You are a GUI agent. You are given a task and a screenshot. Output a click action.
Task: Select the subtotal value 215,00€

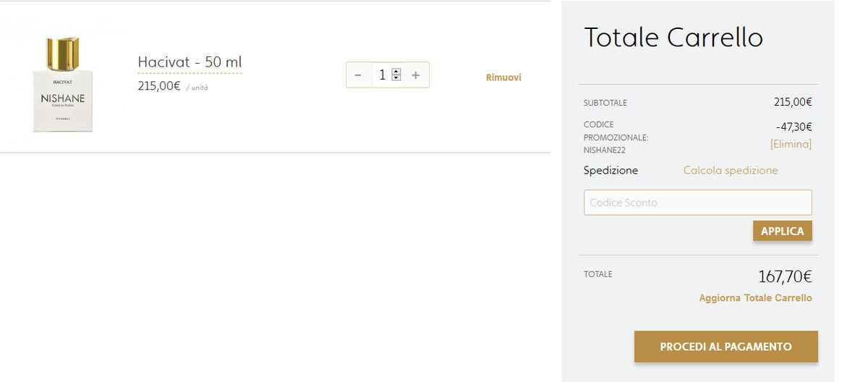(793, 102)
